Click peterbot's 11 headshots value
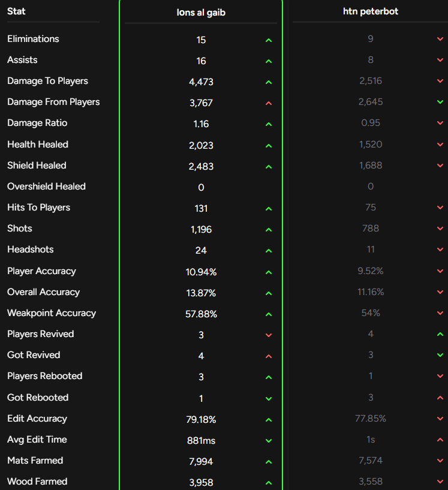448x490 pixels. tap(371, 249)
